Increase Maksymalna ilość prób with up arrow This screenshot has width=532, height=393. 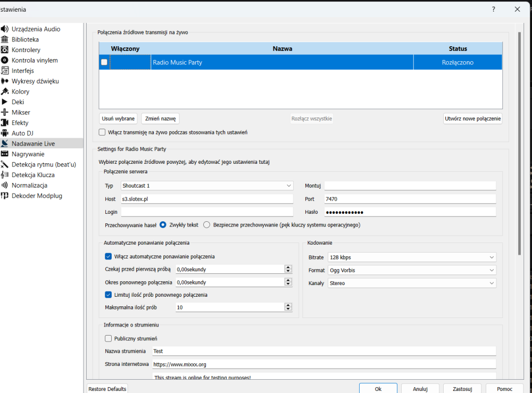coord(288,305)
